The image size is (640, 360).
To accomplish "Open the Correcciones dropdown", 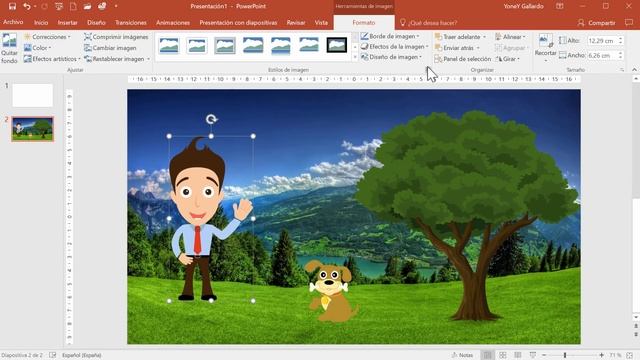I will pos(47,37).
